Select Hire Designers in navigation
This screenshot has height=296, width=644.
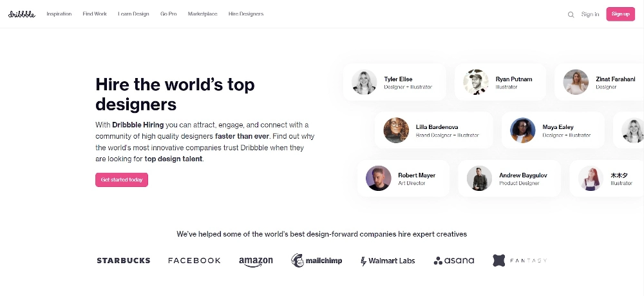[246, 14]
